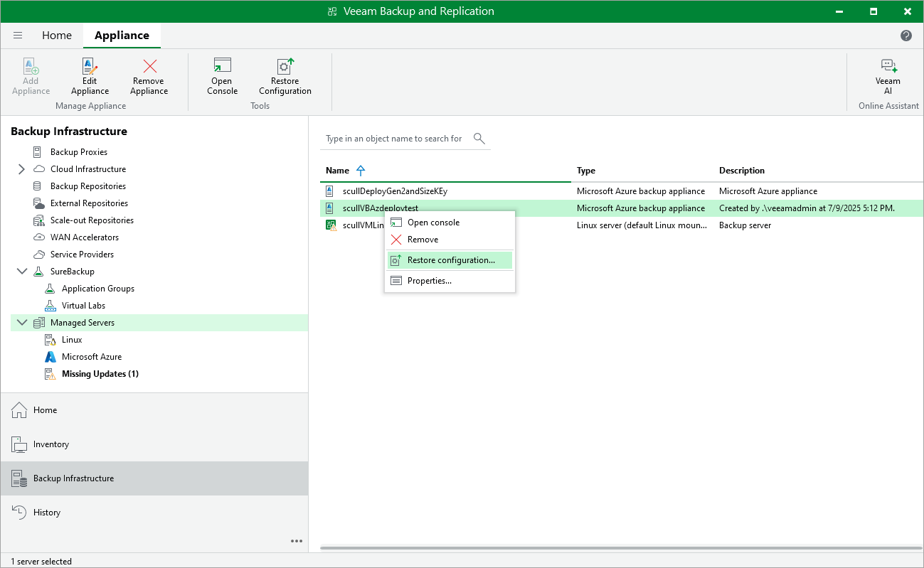Click the Virtual Labs icon
This screenshot has height=568, width=924.
[x=50, y=306]
